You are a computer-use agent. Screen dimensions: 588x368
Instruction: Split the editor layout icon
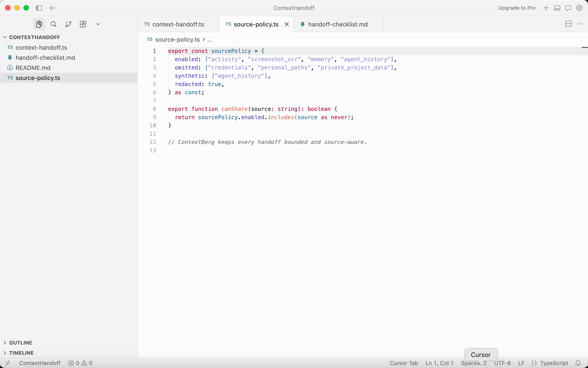568,24
